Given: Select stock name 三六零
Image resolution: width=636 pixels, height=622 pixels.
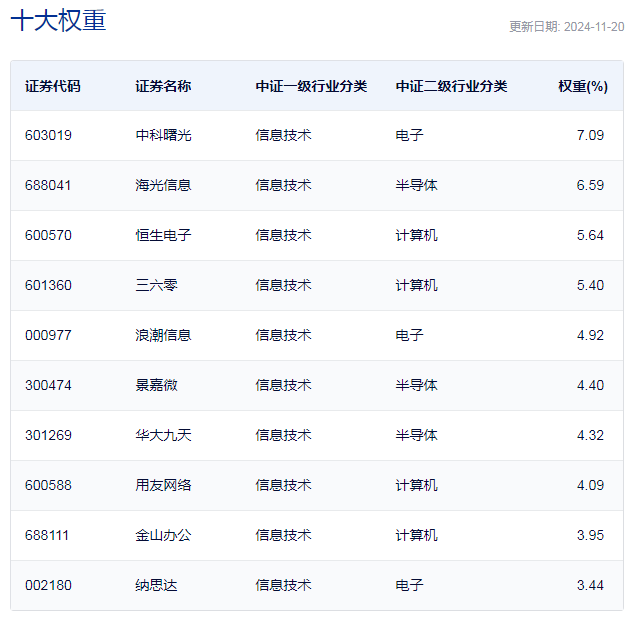Looking at the screenshot, I should (x=156, y=285).
